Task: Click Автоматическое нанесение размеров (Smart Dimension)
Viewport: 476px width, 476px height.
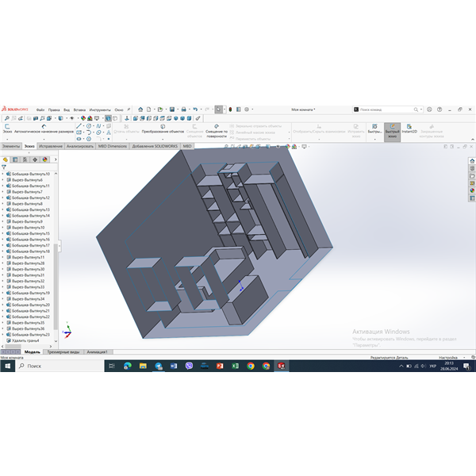Action: tap(44, 129)
